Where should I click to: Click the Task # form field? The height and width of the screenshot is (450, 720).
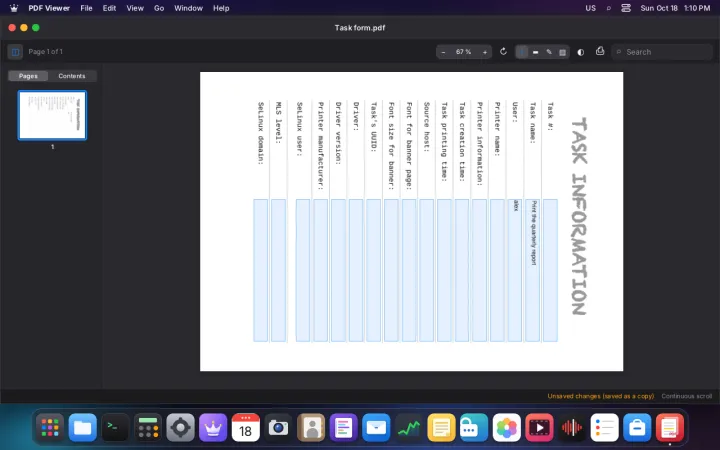550,270
